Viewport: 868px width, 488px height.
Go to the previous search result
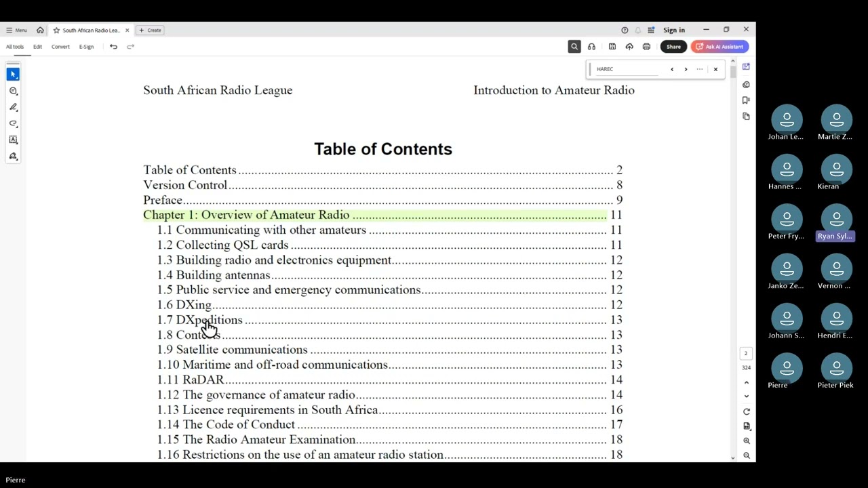click(x=672, y=69)
